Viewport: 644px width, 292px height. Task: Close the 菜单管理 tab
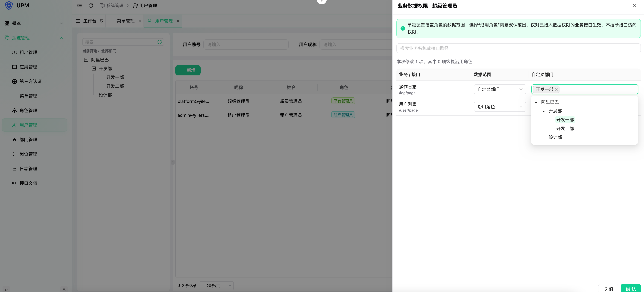(140, 21)
